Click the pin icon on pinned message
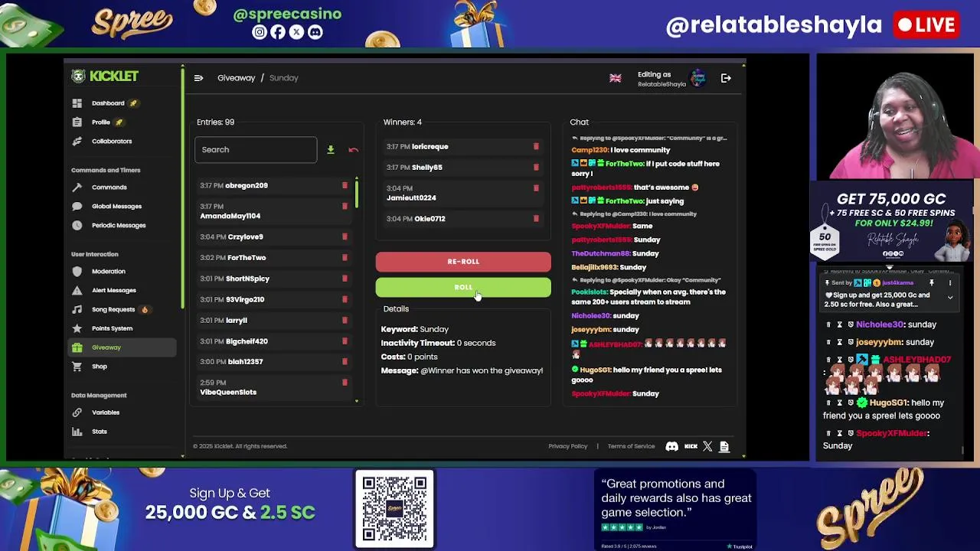 [x=931, y=283]
